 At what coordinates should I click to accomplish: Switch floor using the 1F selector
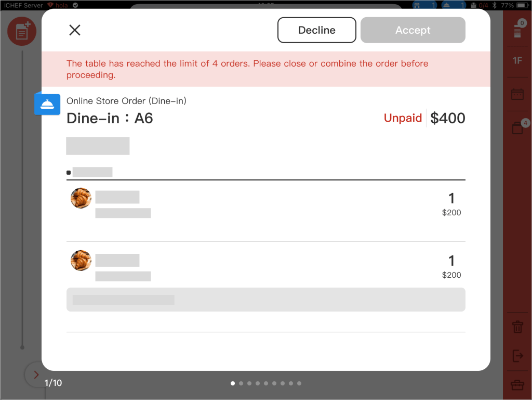[x=517, y=61]
